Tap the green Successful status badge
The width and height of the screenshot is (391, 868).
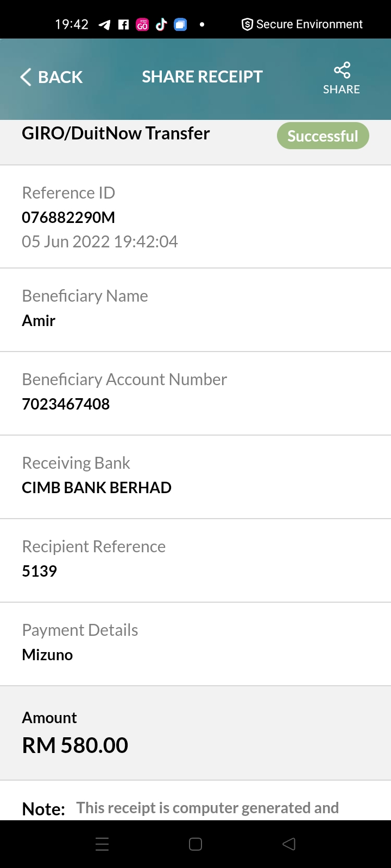323,136
